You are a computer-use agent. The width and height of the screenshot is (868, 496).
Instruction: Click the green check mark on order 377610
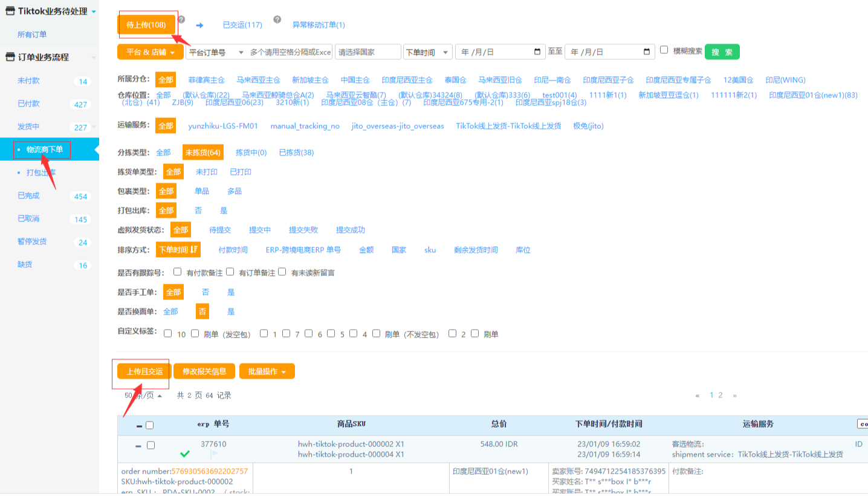(x=185, y=454)
